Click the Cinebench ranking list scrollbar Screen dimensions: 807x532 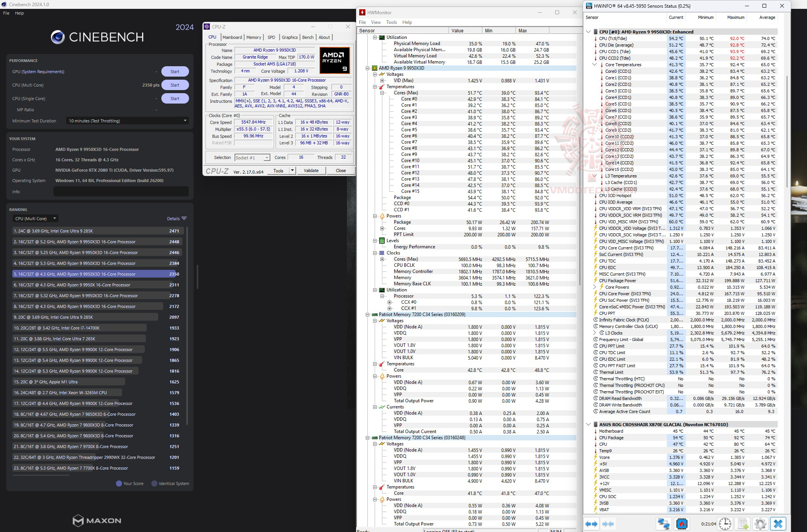(x=188, y=325)
